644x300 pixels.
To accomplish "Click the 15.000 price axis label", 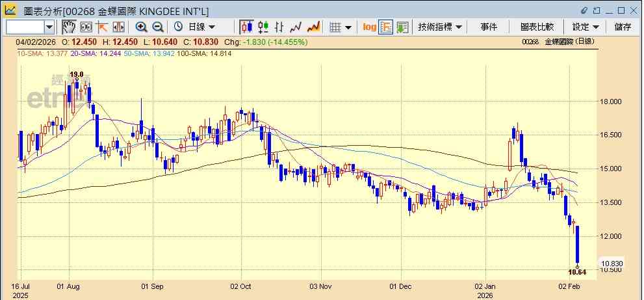I will click(610, 169).
